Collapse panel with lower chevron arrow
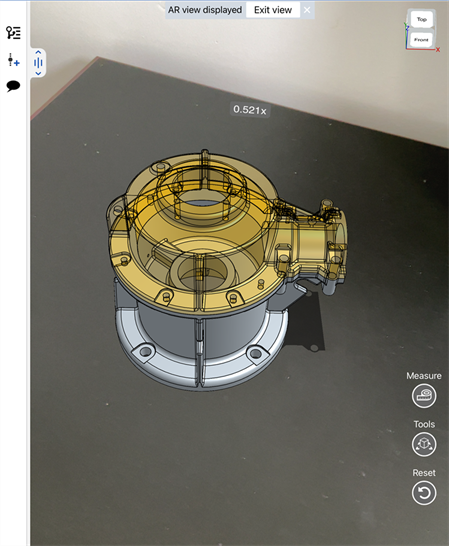The image size is (449, 546). (38, 73)
